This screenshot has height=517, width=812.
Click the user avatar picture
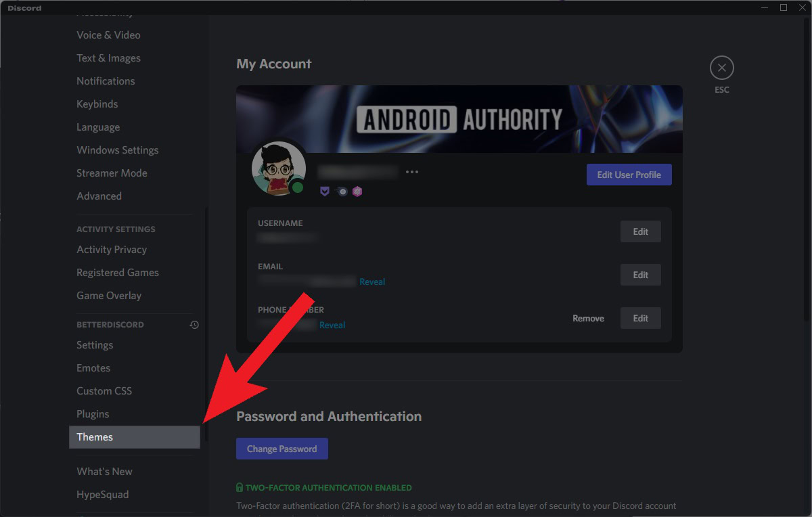(279, 168)
